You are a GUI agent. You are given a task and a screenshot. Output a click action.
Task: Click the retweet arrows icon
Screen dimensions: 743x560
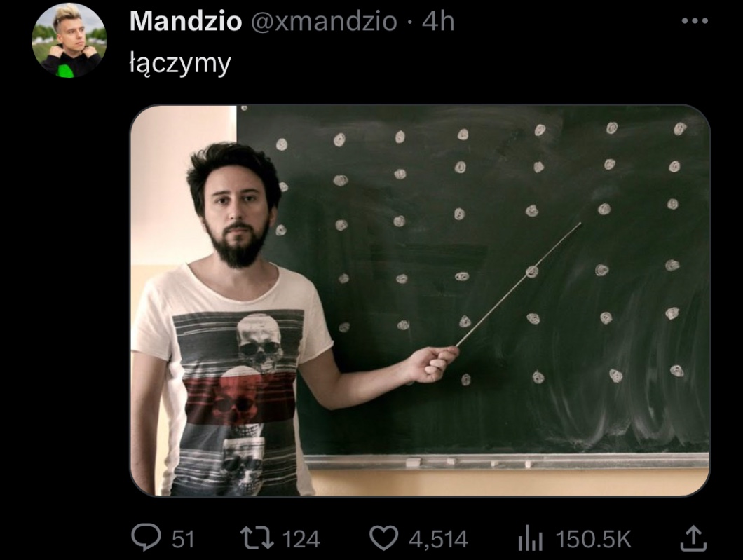[257, 539]
